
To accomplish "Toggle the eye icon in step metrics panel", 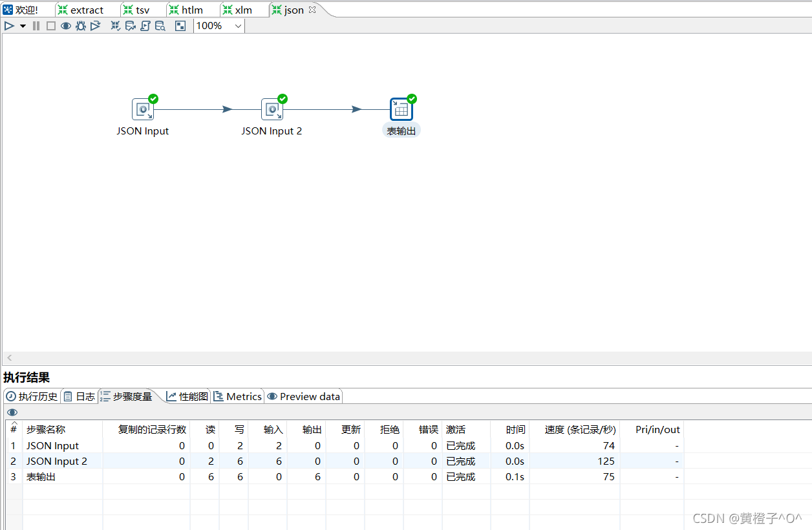I will pyautogui.click(x=12, y=412).
